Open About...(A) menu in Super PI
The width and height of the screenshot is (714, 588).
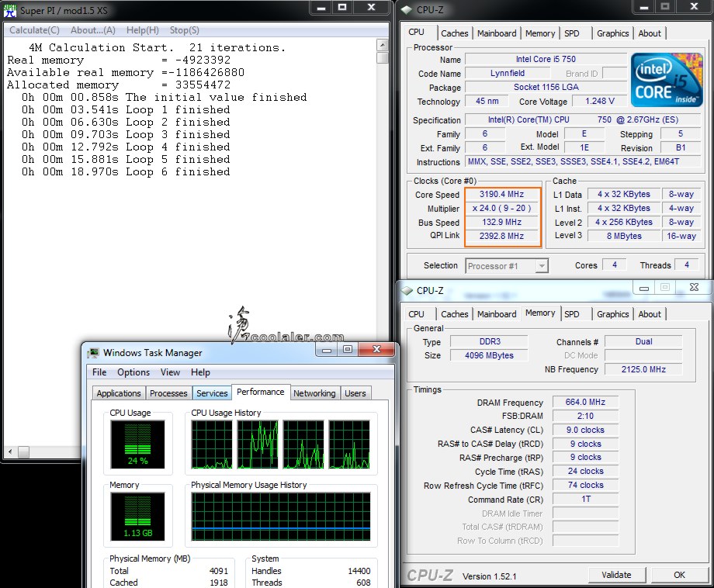(x=93, y=30)
